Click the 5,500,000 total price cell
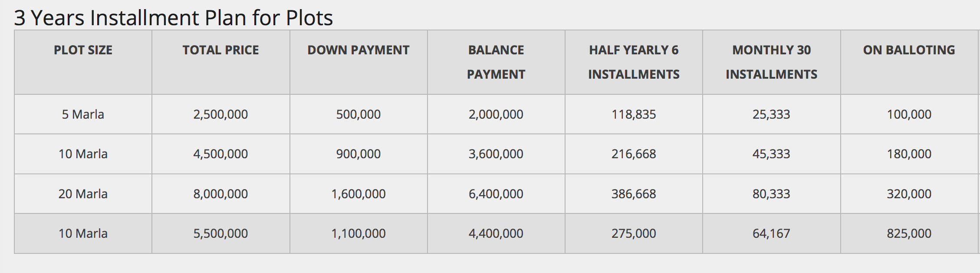The width and height of the screenshot is (980, 273). coord(220,233)
